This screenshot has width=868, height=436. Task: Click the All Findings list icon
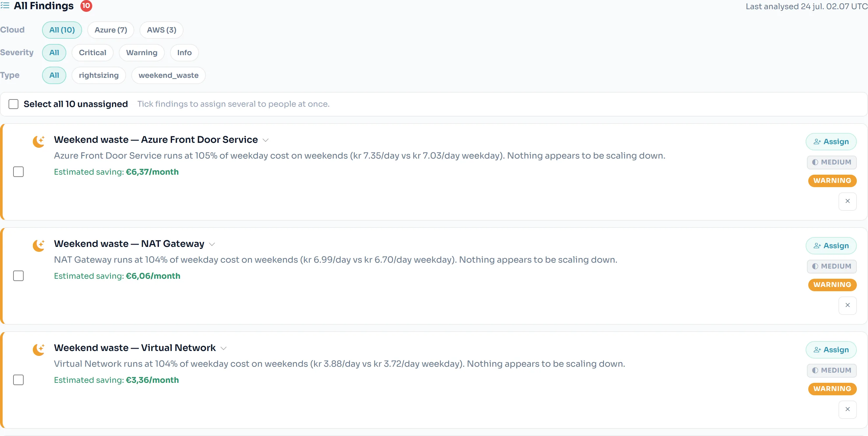click(x=5, y=6)
